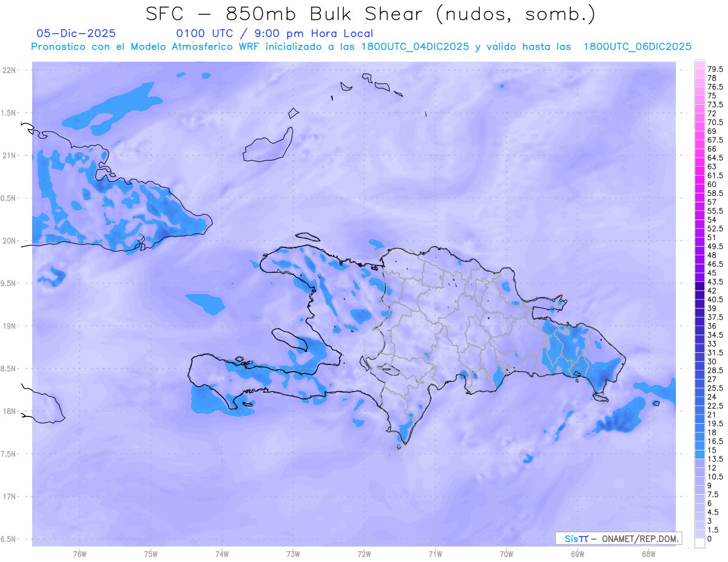The image size is (728, 562).
Task: Click the legend value "48" on the colorbar
Action: pos(712,255)
